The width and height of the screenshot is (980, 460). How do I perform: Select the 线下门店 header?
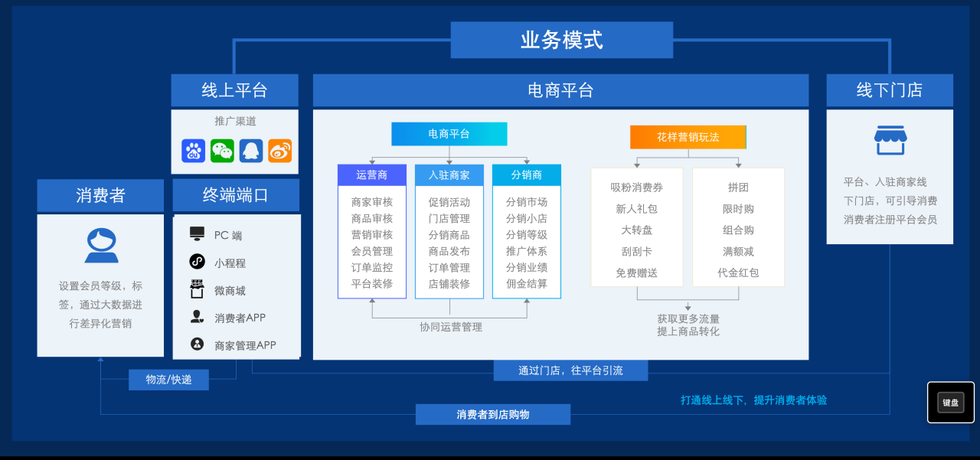click(890, 90)
